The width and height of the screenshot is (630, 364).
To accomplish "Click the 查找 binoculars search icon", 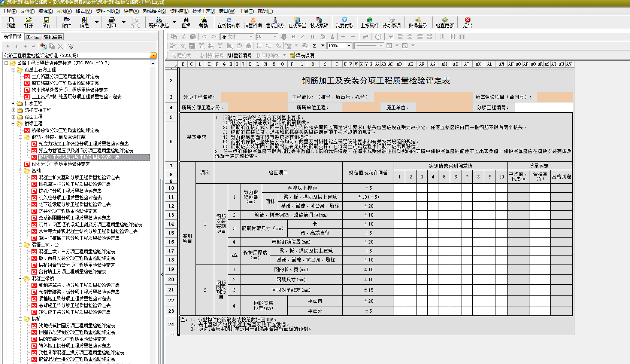I will coord(186,22).
